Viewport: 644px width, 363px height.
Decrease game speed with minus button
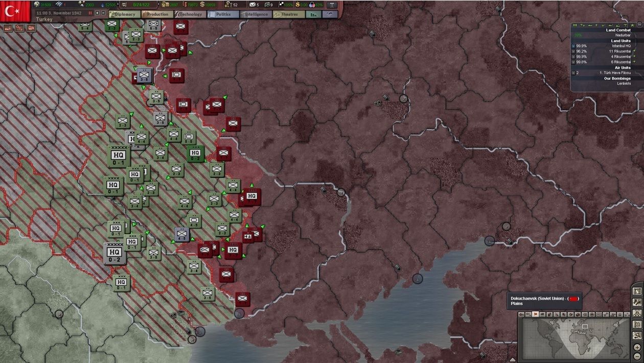click(103, 13)
